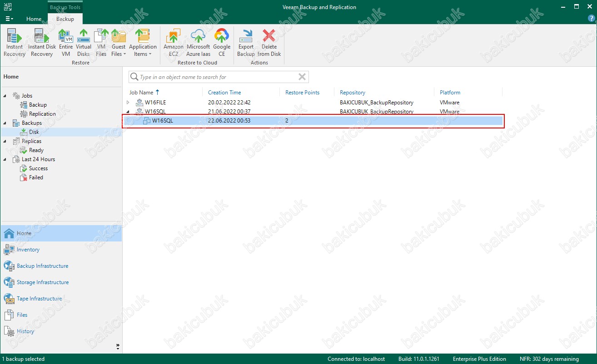Collapse the Jobs tree node
This screenshot has width=597, height=364.
point(5,96)
